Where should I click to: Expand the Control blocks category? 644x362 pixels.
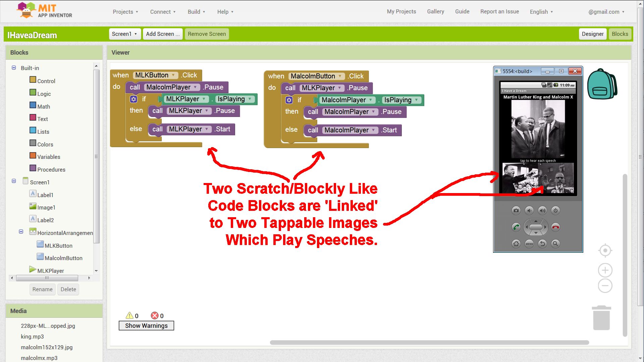click(x=45, y=81)
